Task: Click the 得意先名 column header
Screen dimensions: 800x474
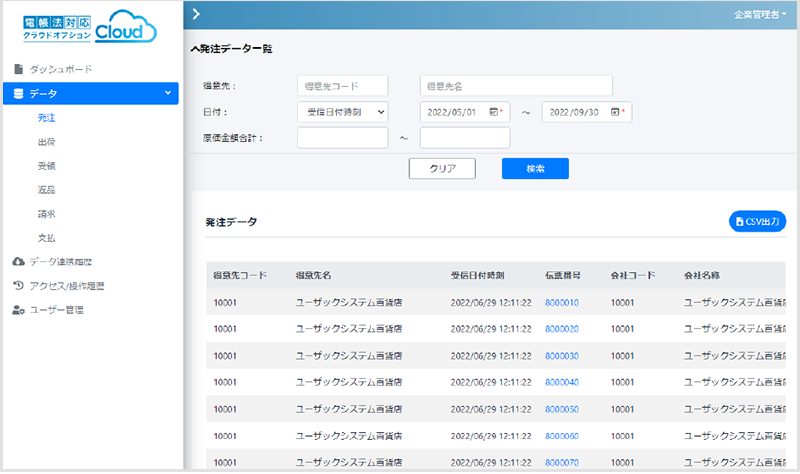Action: coord(313,276)
